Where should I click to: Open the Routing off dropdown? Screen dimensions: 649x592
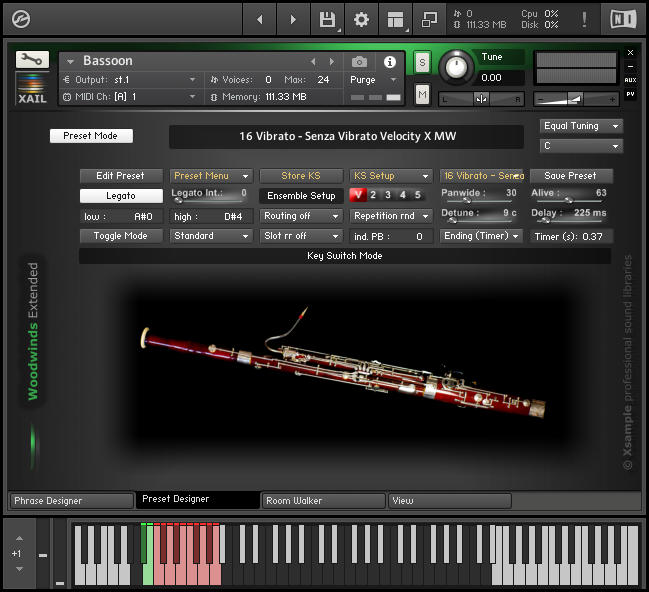301,216
